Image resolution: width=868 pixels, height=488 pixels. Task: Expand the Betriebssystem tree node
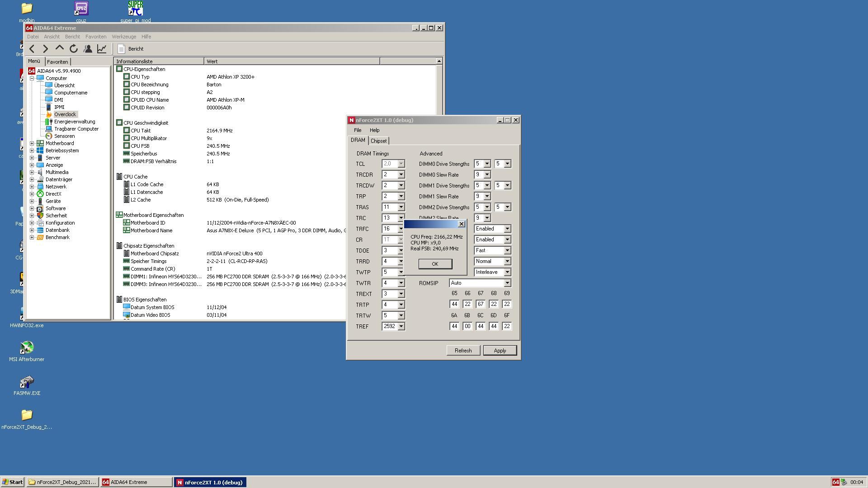tap(32, 150)
